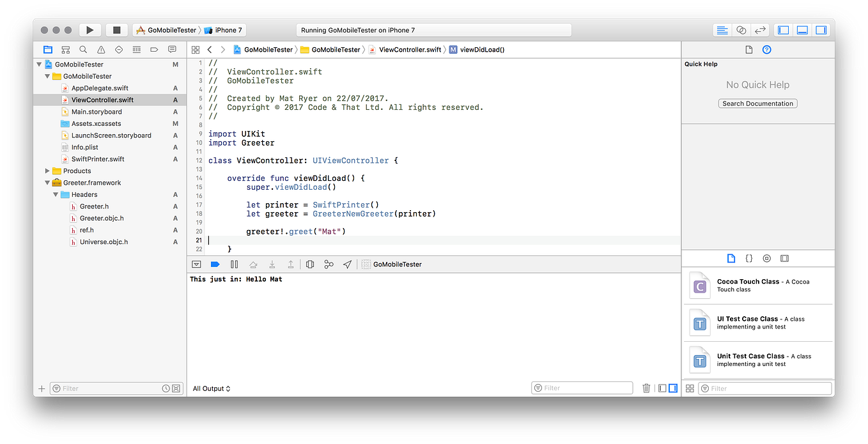Open the Memory Graph debugger
Viewport: 868px width, 444px height.
(329, 264)
